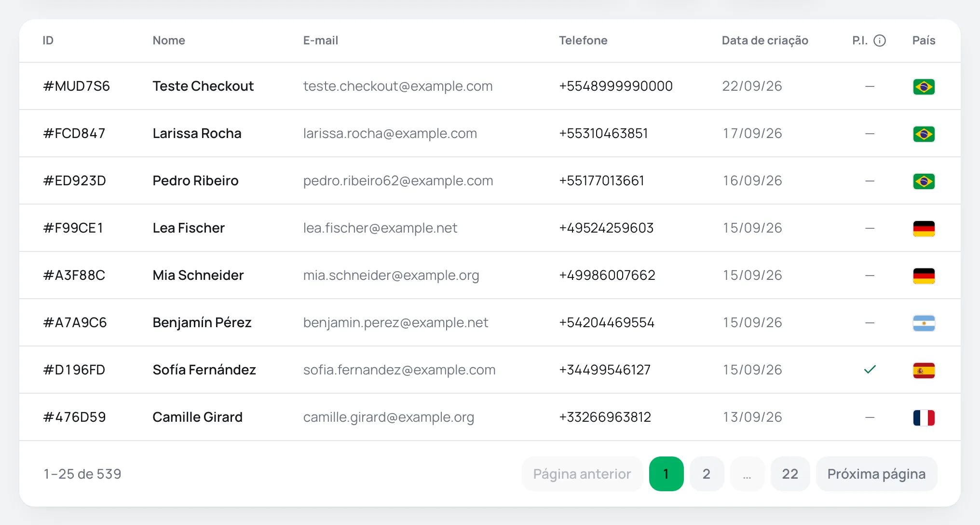
Task: Click the Data de criação header
Action: 765,41
